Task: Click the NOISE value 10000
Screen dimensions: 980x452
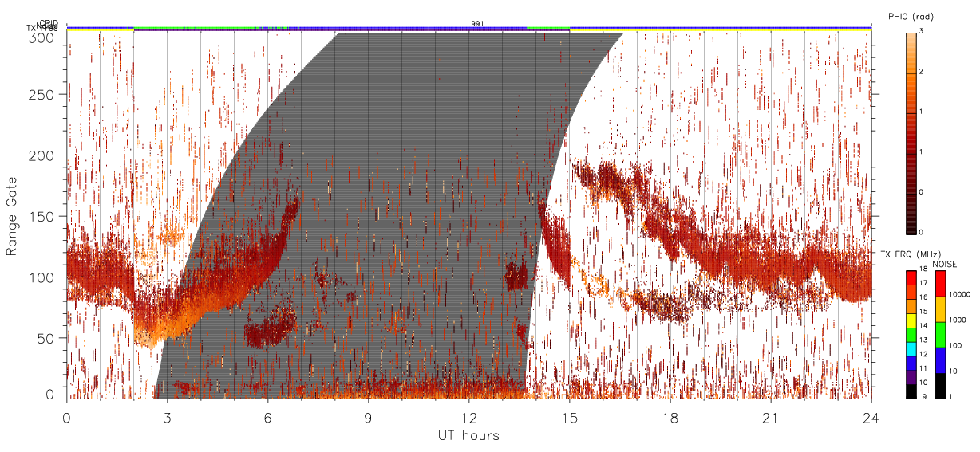Action: pos(959,294)
